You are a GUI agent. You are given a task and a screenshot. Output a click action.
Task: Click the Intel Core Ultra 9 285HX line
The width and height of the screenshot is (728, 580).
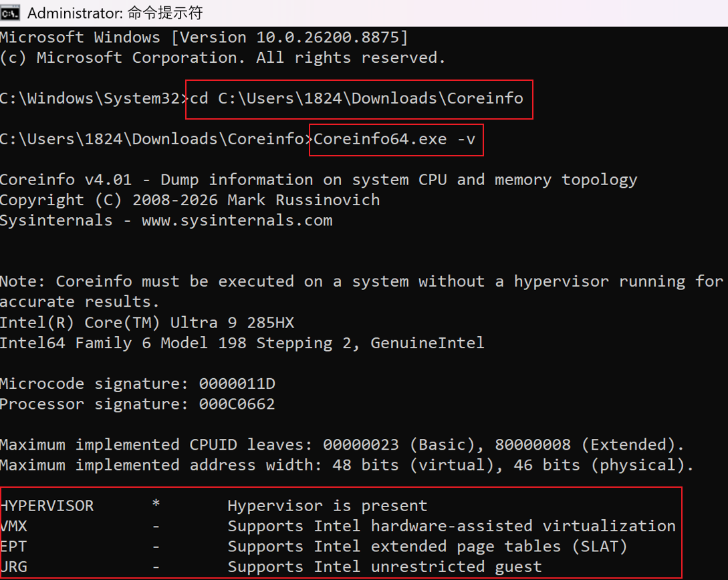point(147,323)
